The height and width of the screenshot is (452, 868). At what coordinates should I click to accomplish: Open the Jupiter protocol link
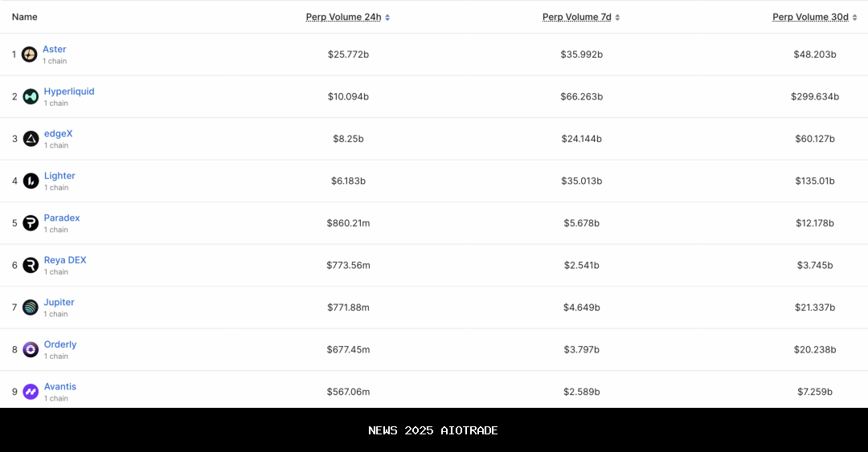click(x=59, y=303)
